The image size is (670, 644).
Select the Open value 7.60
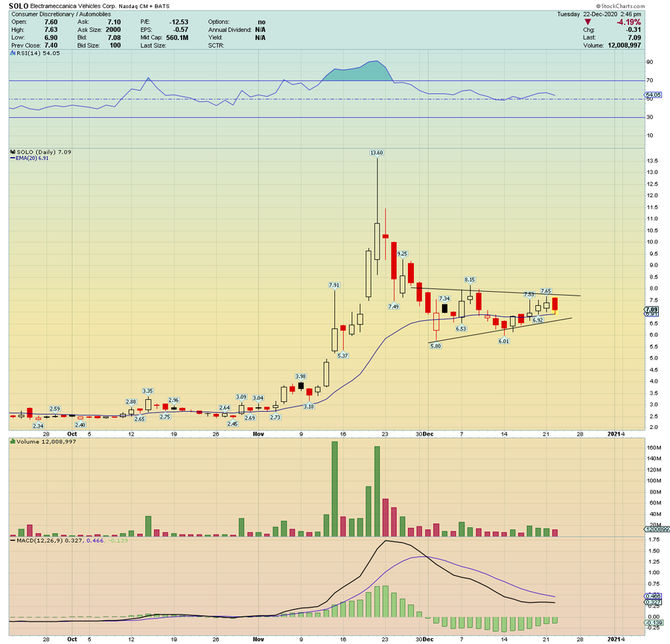tap(51, 22)
